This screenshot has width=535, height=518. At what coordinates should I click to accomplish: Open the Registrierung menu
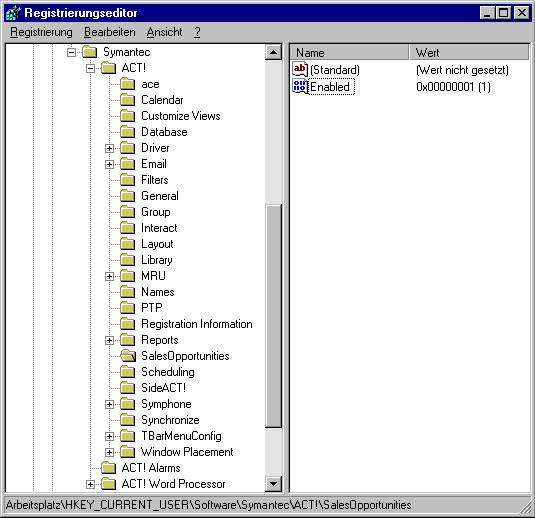pos(41,32)
